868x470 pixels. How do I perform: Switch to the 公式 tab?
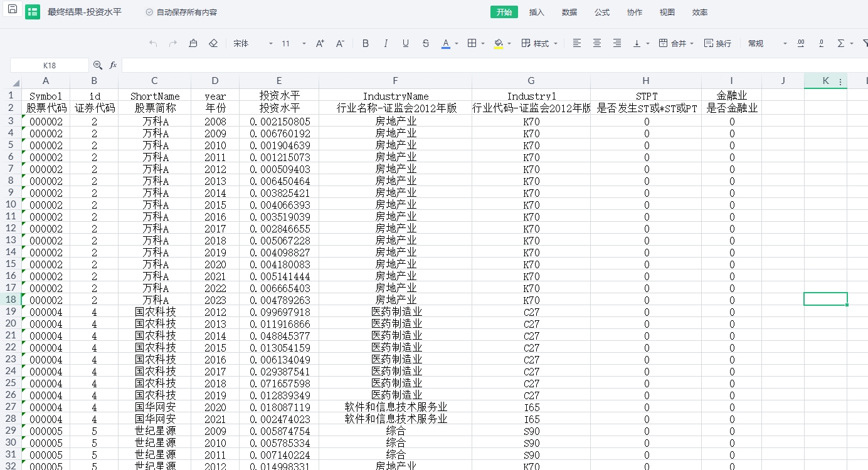coord(602,12)
